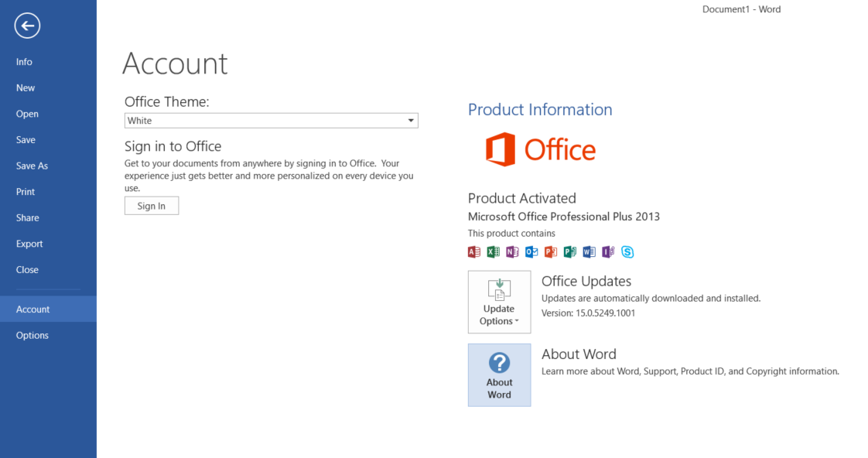Click the Sign In button
The height and width of the screenshot is (458, 868).
click(152, 206)
